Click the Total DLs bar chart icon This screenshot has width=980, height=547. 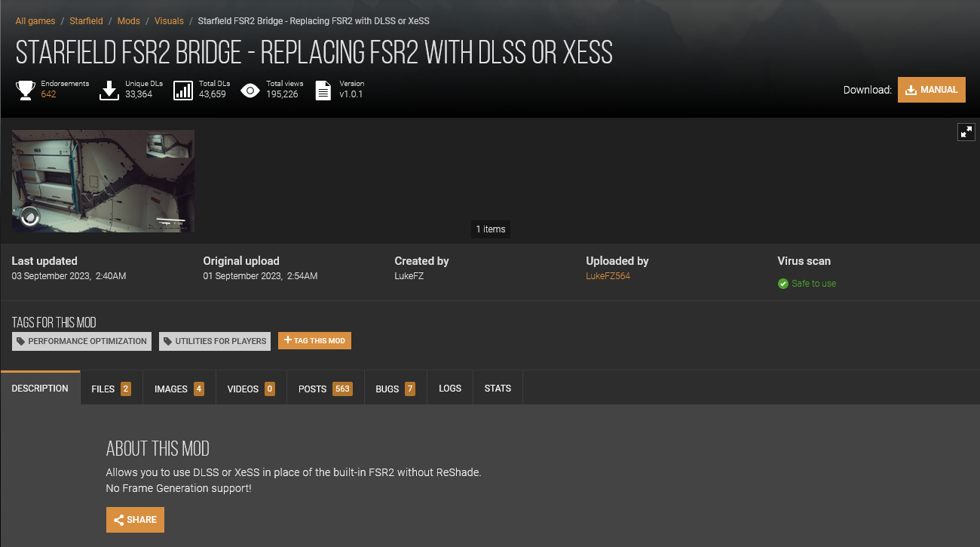(x=183, y=91)
